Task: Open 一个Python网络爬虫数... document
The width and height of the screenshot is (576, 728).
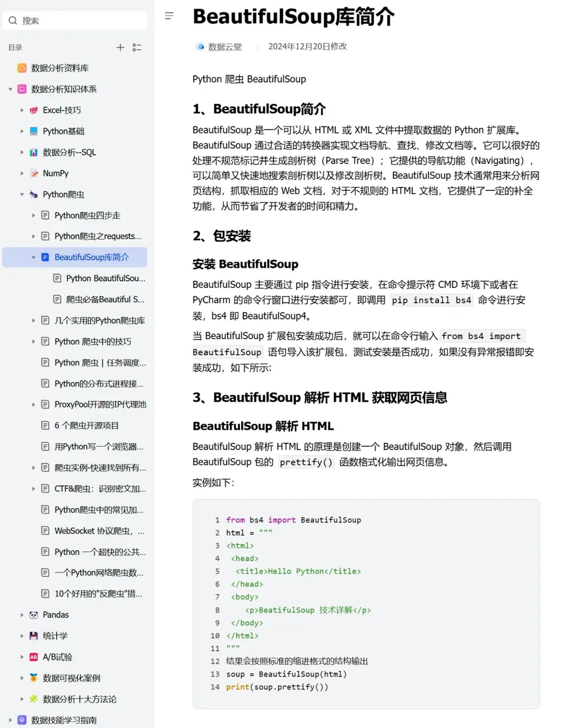Action: (99, 573)
